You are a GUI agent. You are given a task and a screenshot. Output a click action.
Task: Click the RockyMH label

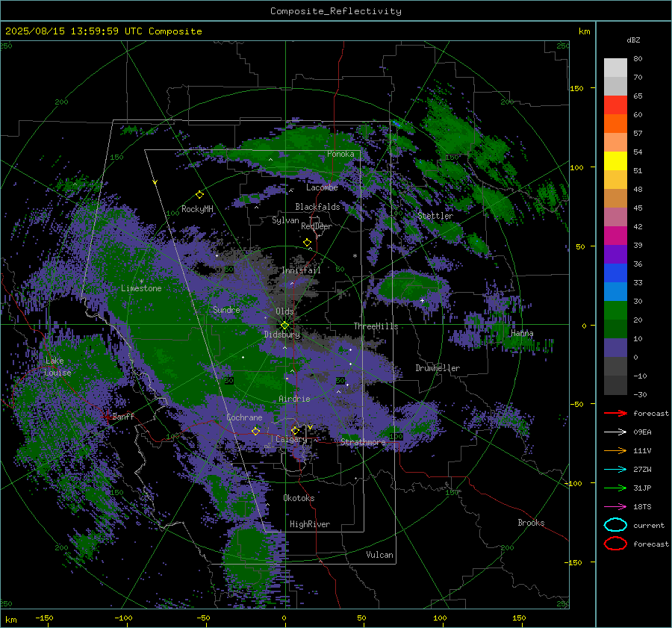(x=197, y=209)
